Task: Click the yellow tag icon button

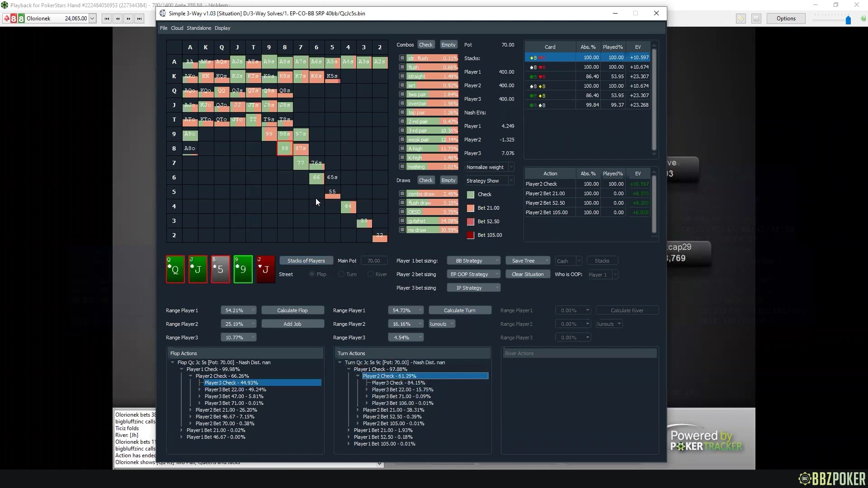Action: (x=741, y=19)
